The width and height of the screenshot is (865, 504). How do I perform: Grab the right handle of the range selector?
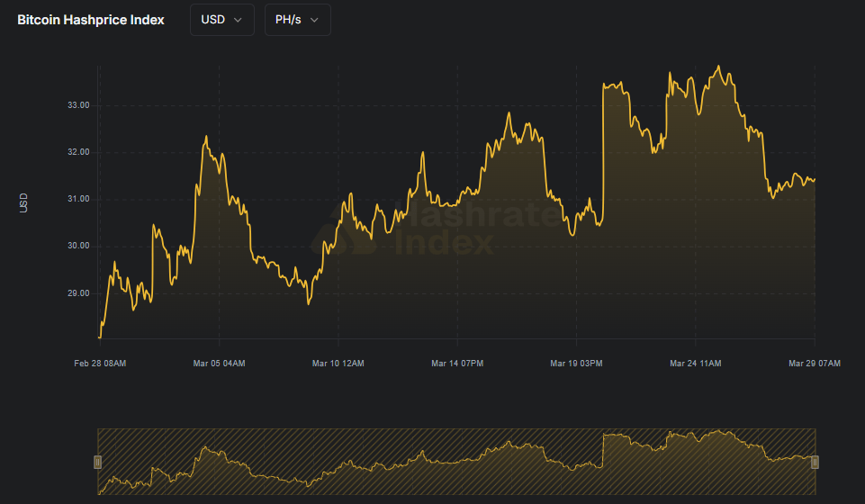(x=815, y=462)
